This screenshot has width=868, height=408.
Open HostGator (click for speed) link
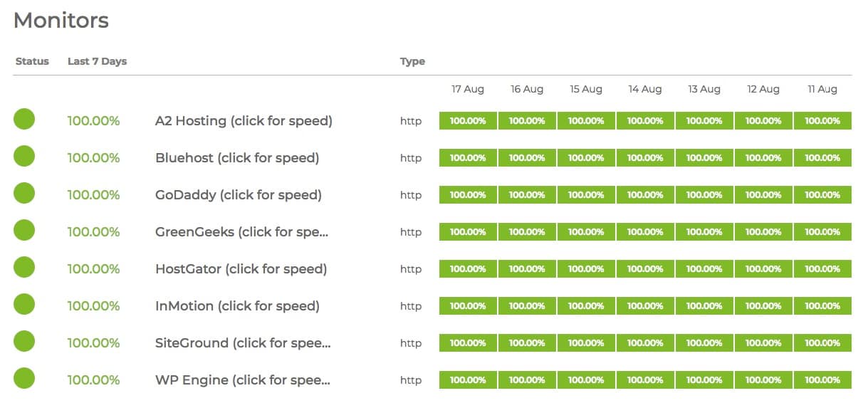coord(241,269)
